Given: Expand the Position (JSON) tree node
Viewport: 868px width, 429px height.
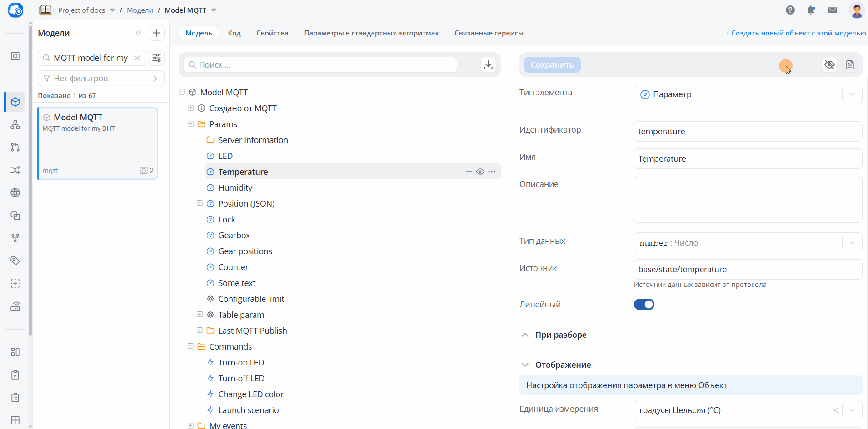Looking at the screenshot, I should [x=200, y=203].
